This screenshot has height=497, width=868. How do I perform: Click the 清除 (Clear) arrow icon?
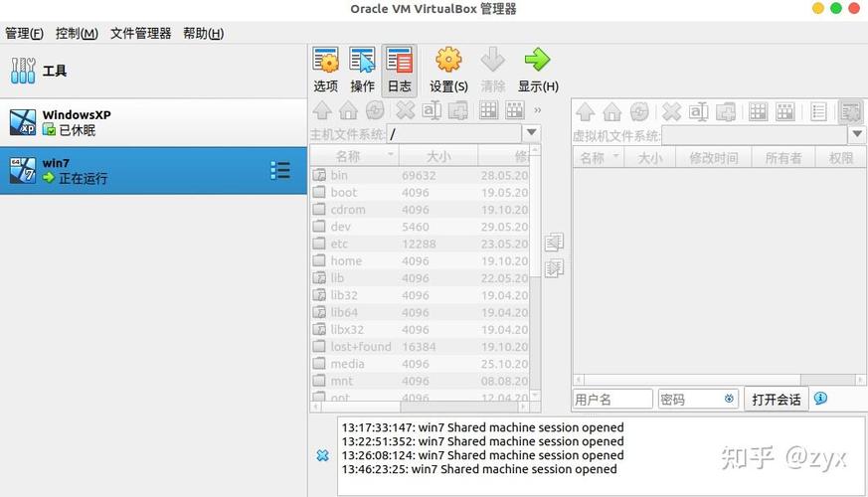493,71
